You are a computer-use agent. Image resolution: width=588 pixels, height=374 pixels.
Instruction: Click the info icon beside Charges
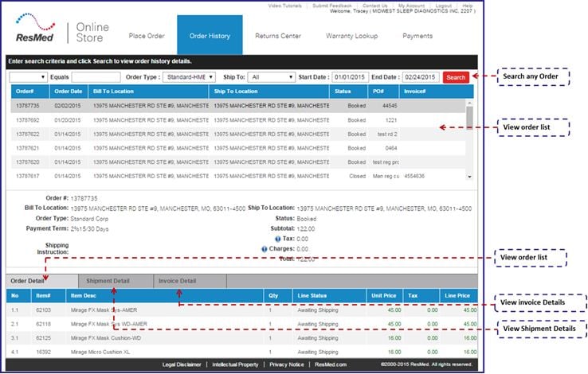pyautogui.click(x=264, y=249)
